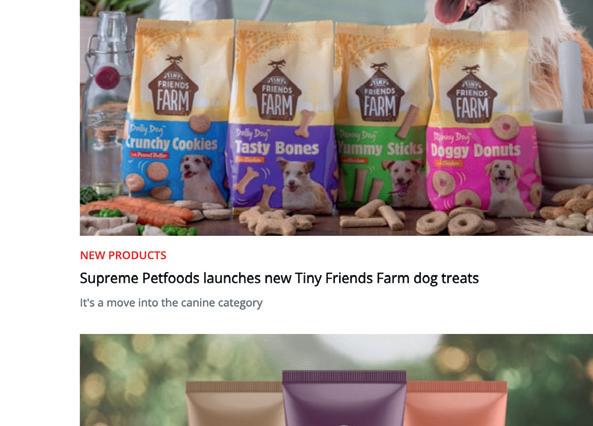This screenshot has width=593, height=426.
Task: Click the grey mortar and pestle bowl
Action: coord(564,148)
